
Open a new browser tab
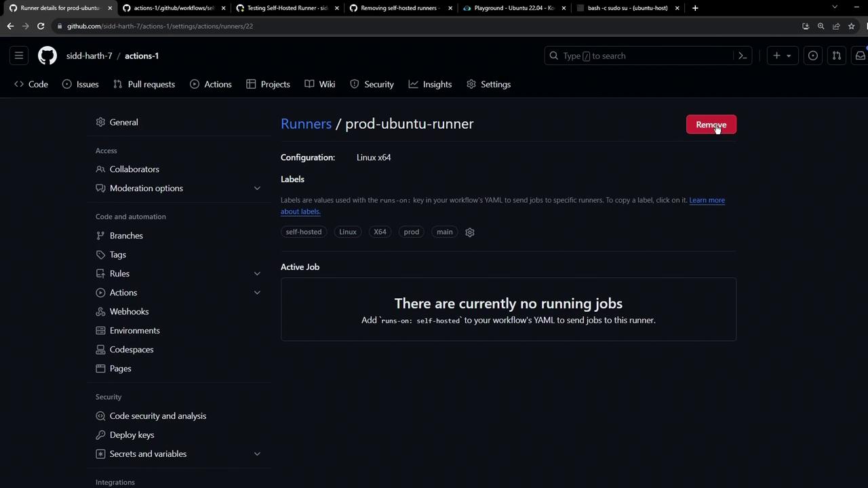[x=695, y=8]
